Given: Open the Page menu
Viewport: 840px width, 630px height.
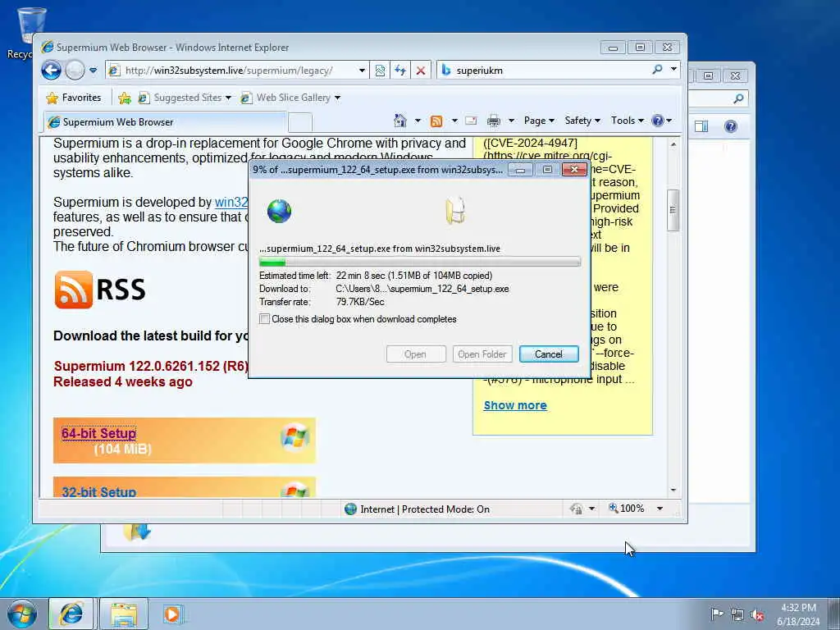Looking at the screenshot, I should tap(539, 121).
